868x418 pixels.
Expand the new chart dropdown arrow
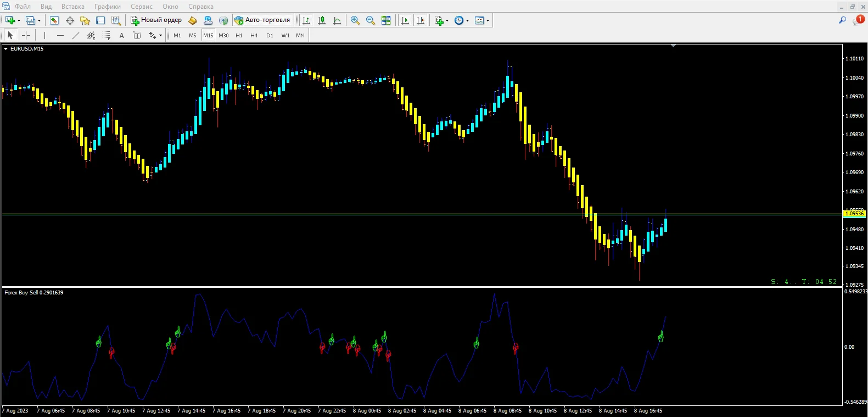19,21
